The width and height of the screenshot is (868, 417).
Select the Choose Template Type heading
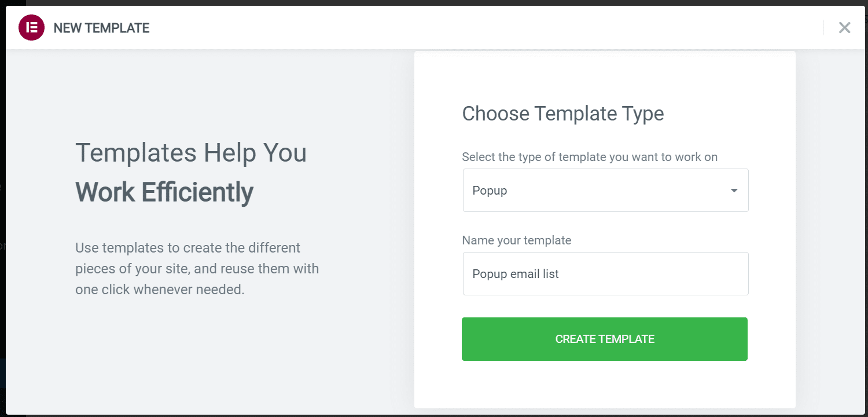tap(562, 114)
